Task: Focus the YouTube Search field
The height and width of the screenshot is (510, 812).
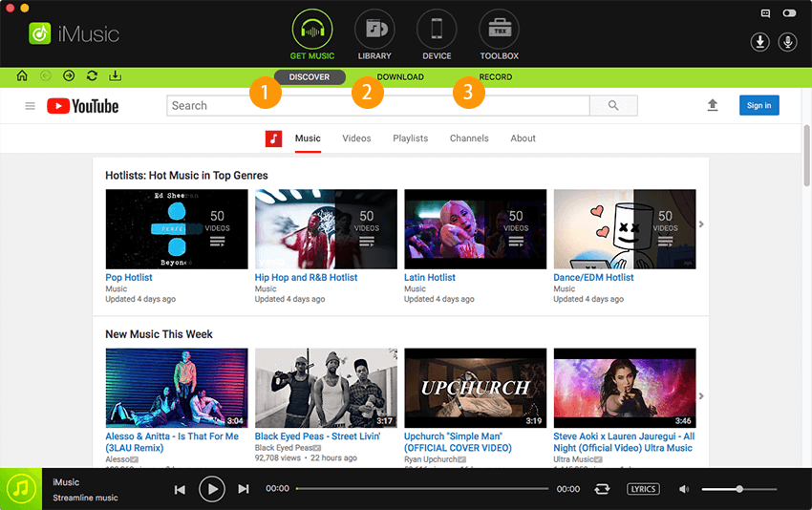Action: coord(378,106)
